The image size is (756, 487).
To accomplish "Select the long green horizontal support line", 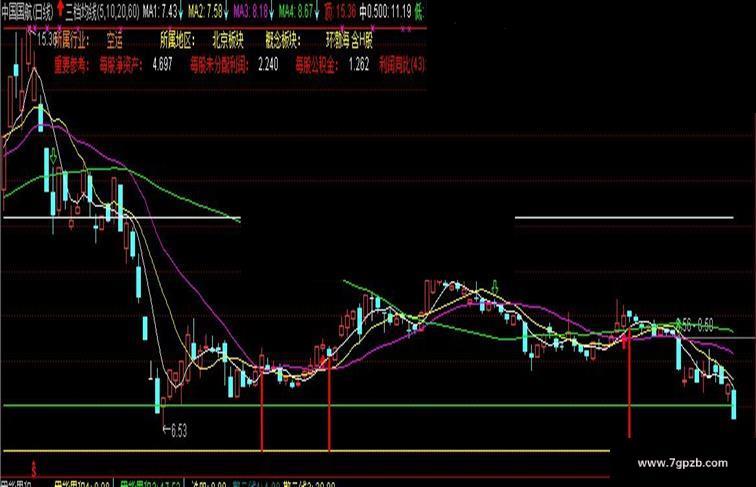I will tap(368, 406).
